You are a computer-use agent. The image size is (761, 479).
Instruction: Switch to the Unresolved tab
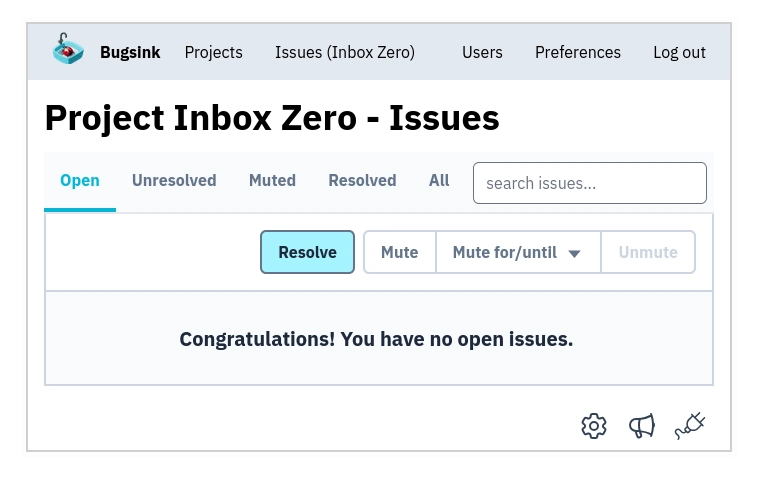point(174,181)
